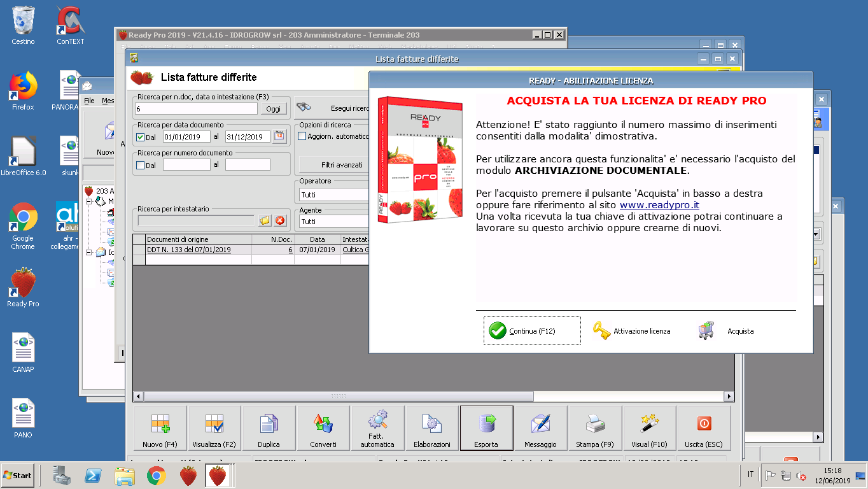Image resolution: width=868 pixels, height=489 pixels.
Task: Open ConTEXT desktop shortcut
Action: pos(70,25)
